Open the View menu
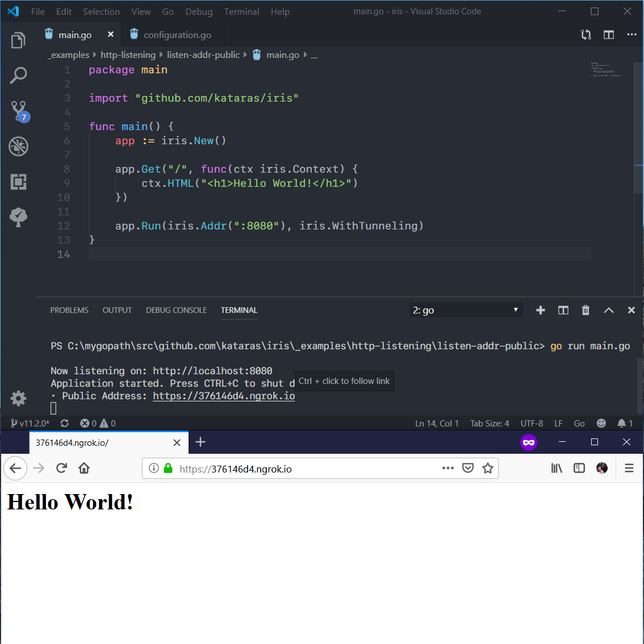The image size is (644, 644). point(141,11)
